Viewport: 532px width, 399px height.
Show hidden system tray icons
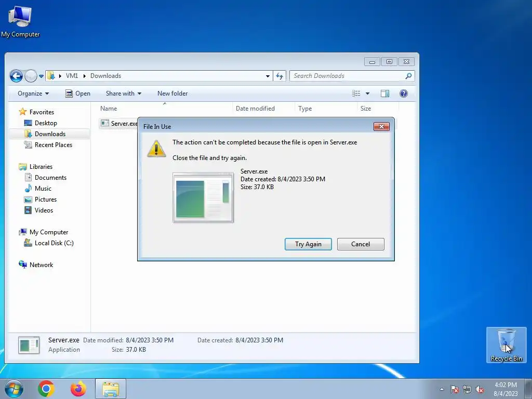[442, 389]
